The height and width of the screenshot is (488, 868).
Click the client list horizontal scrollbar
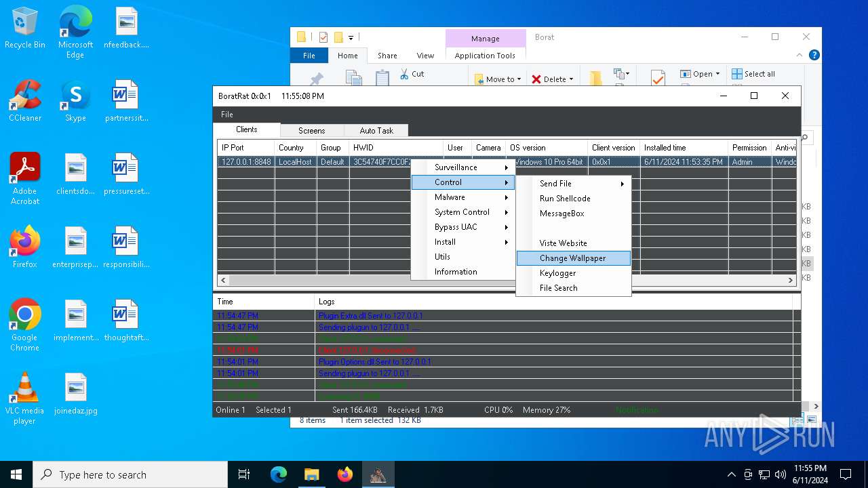[507, 280]
